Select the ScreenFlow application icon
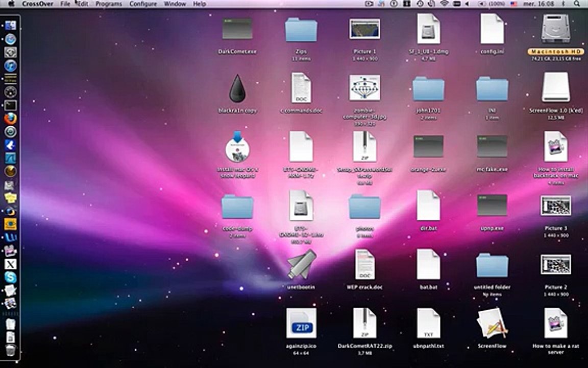The height and width of the screenshot is (368, 588). pyautogui.click(x=492, y=324)
